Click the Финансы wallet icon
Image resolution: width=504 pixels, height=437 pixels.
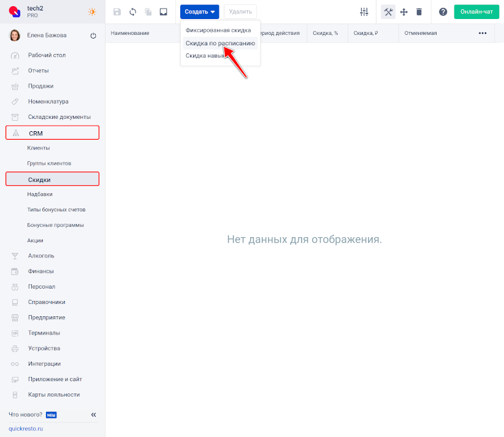point(15,272)
